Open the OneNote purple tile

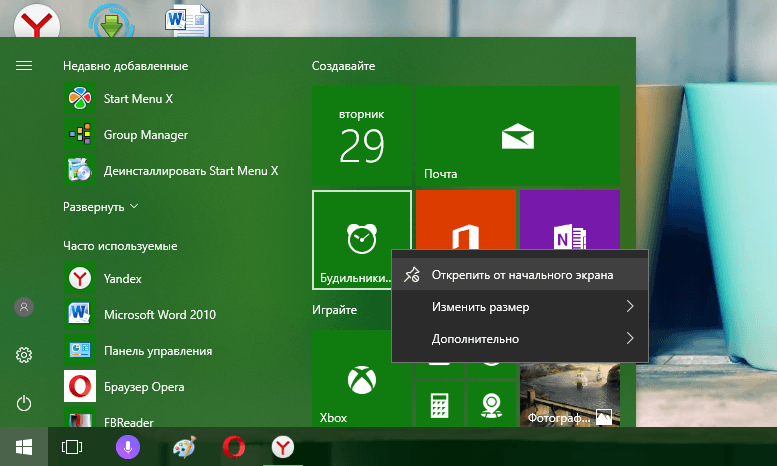568,220
